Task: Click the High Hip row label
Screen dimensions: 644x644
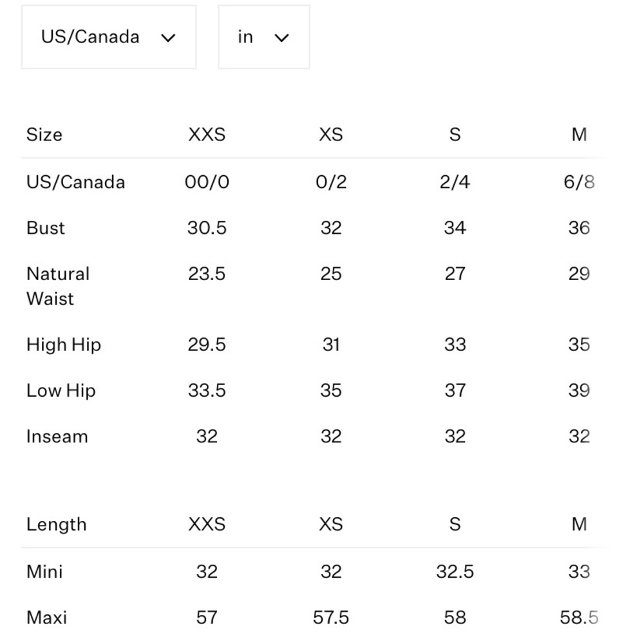Action: click(64, 345)
